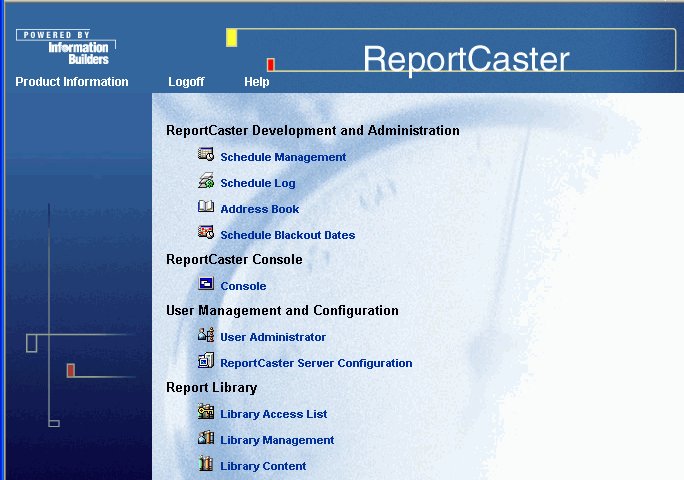Image resolution: width=684 pixels, height=480 pixels.
Task: Click the Schedule Log icon
Action: [206, 180]
